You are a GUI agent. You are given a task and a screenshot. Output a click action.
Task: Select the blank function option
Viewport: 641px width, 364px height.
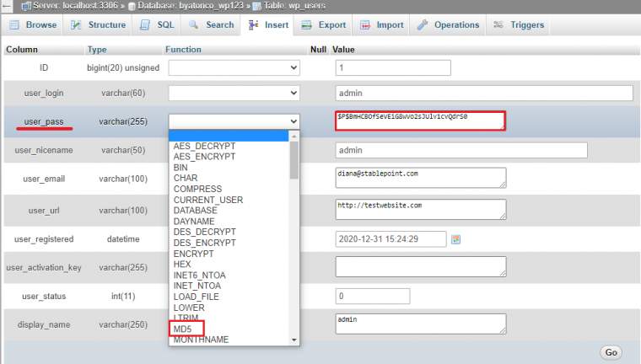[x=229, y=136]
